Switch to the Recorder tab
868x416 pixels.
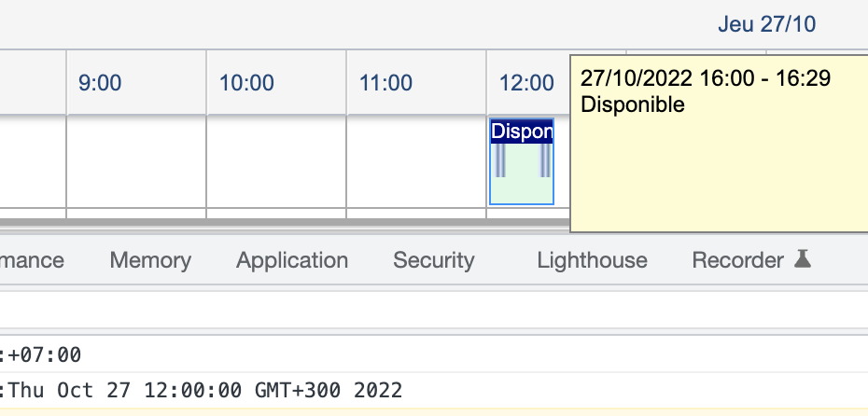[738, 260]
